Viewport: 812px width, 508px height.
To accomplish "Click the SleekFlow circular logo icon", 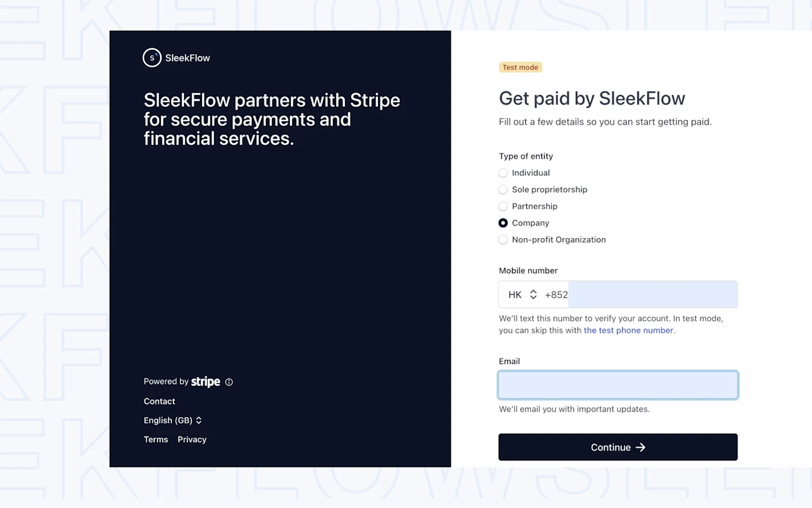I will [151, 57].
